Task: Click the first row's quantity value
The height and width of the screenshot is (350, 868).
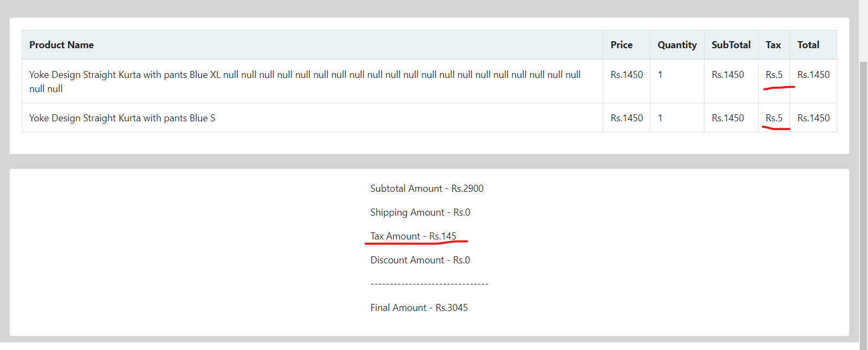Action: click(x=660, y=75)
